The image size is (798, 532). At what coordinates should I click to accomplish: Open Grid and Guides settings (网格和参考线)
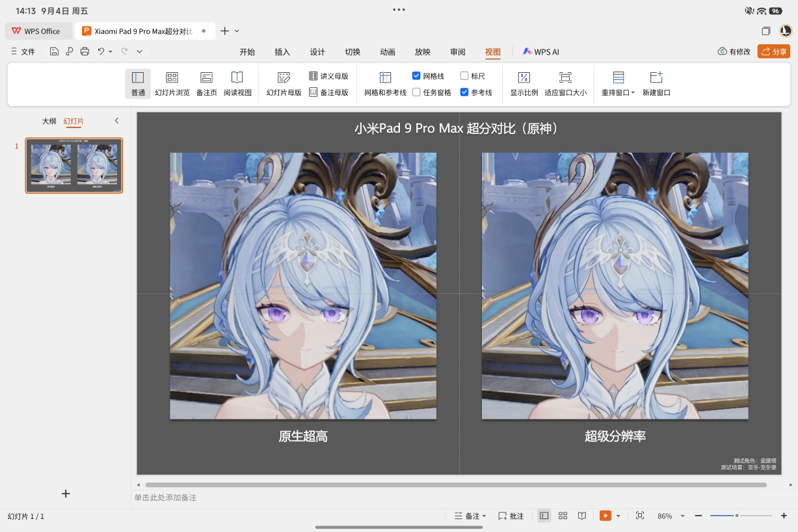click(385, 84)
